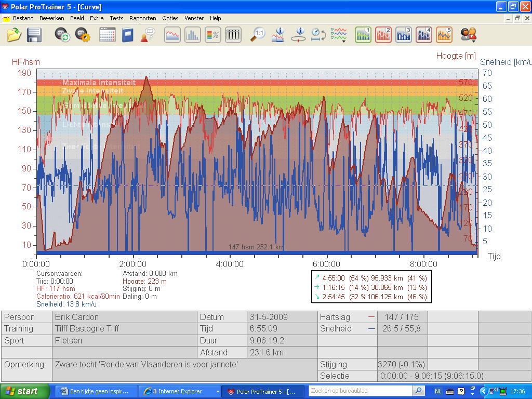The height and width of the screenshot is (399, 532).
Task: Switch to the bar chart view icon
Action: (193, 35)
